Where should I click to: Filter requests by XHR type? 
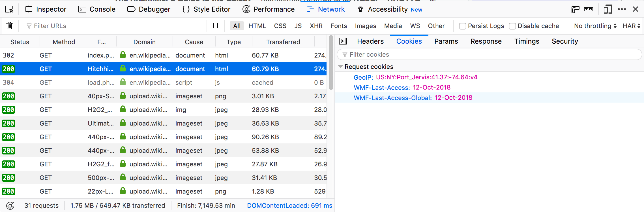[316, 26]
